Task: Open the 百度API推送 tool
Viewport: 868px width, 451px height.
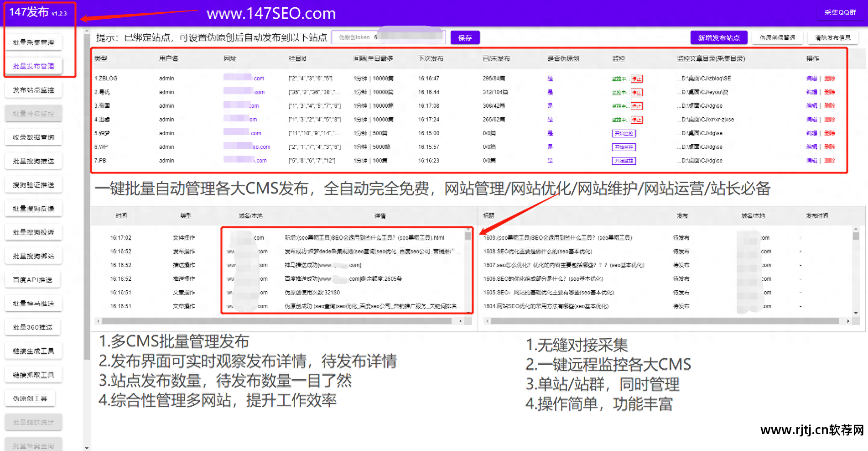Action: coord(32,279)
